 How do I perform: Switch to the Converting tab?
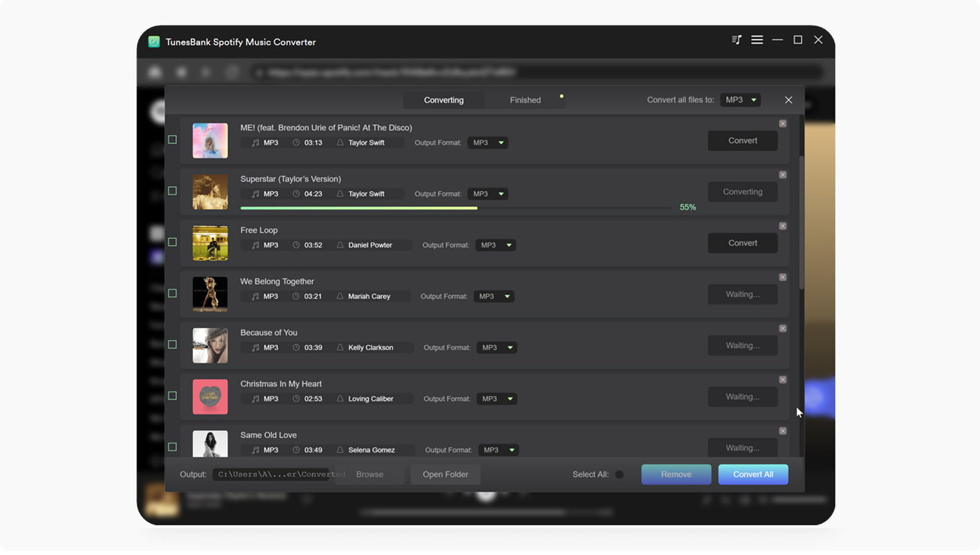pos(444,100)
